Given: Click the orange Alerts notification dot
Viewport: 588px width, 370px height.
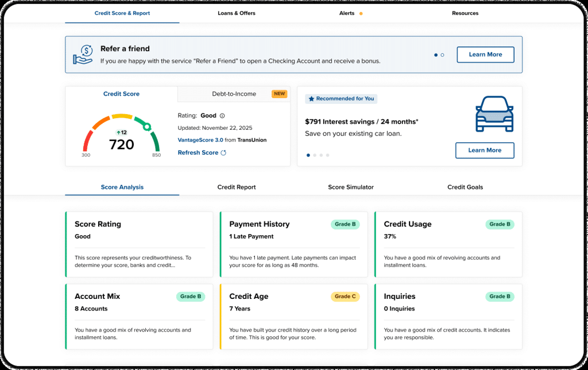Looking at the screenshot, I should tap(361, 13).
